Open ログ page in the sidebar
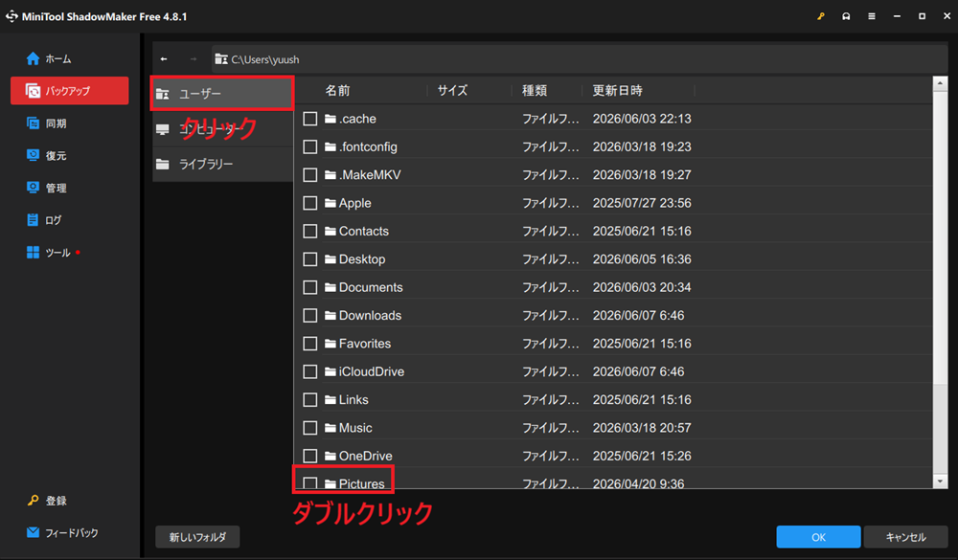The width and height of the screenshot is (958, 560). pyautogui.click(x=70, y=220)
